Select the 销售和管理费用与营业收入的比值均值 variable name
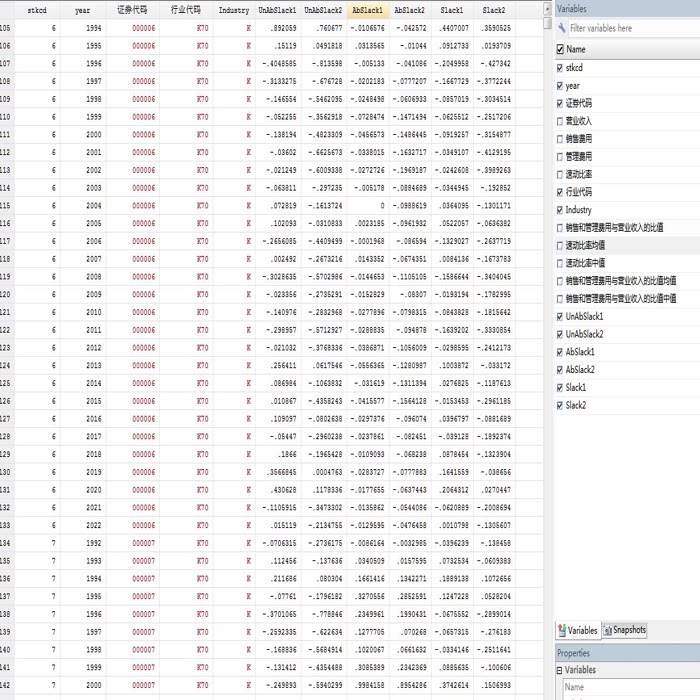 coord(621,281)
